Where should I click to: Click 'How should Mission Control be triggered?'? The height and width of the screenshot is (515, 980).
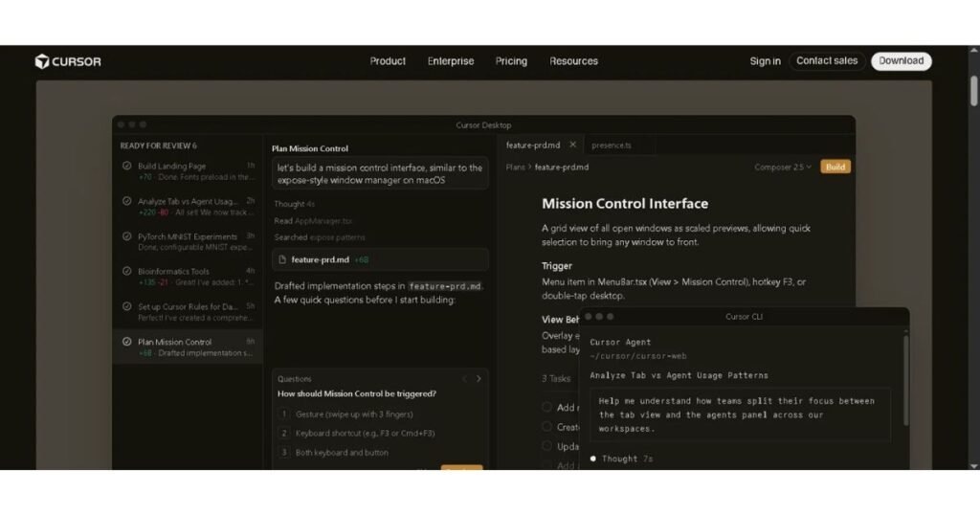tap(357, 393)
